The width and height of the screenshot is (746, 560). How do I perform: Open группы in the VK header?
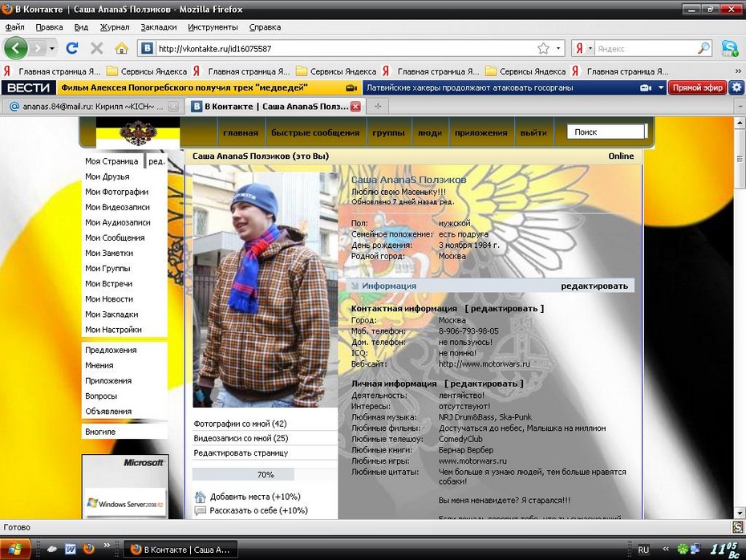(x=388, y=132)
